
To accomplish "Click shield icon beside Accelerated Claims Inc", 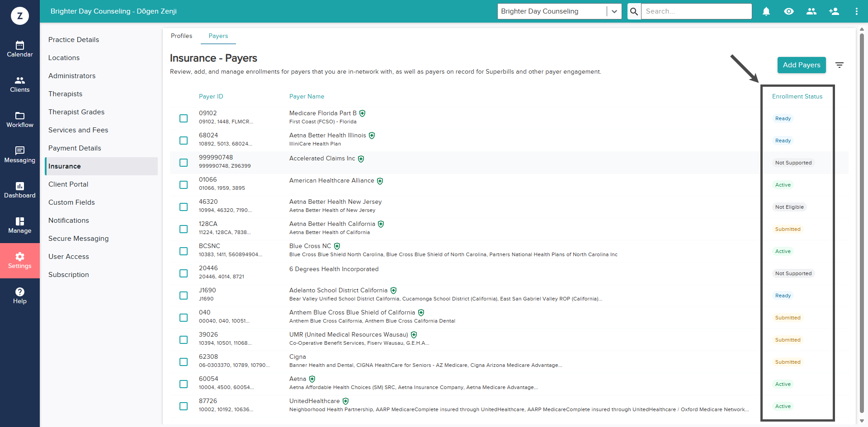I will [x=361, y=159].
